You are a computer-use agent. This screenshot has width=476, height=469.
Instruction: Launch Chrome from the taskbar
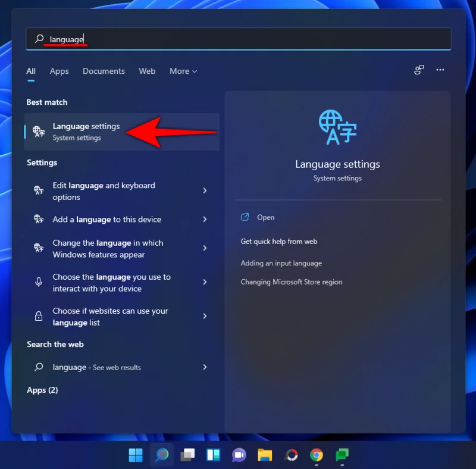316,455
